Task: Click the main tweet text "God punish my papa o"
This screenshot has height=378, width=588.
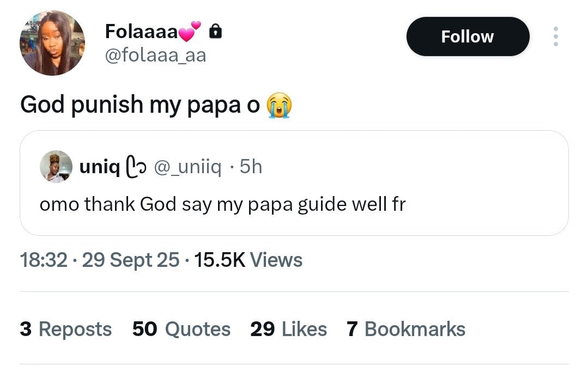Action: (140, 105)
